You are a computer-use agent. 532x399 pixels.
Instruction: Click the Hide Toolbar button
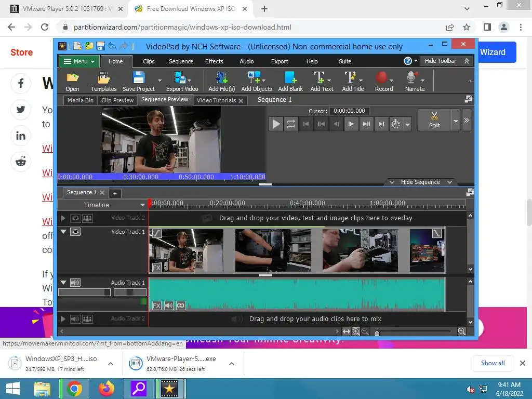pos(445,61)
